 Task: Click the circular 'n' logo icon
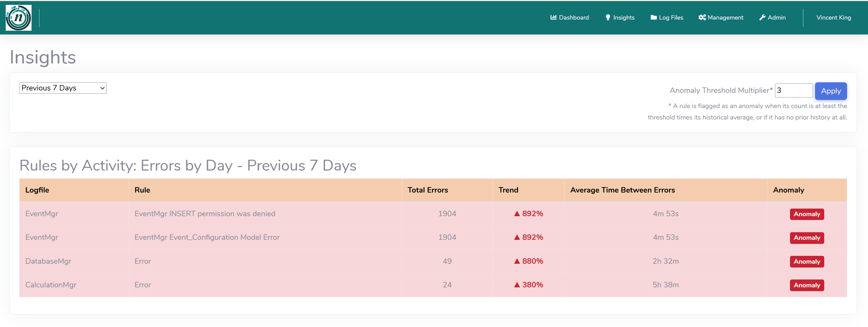coord(18,18)
